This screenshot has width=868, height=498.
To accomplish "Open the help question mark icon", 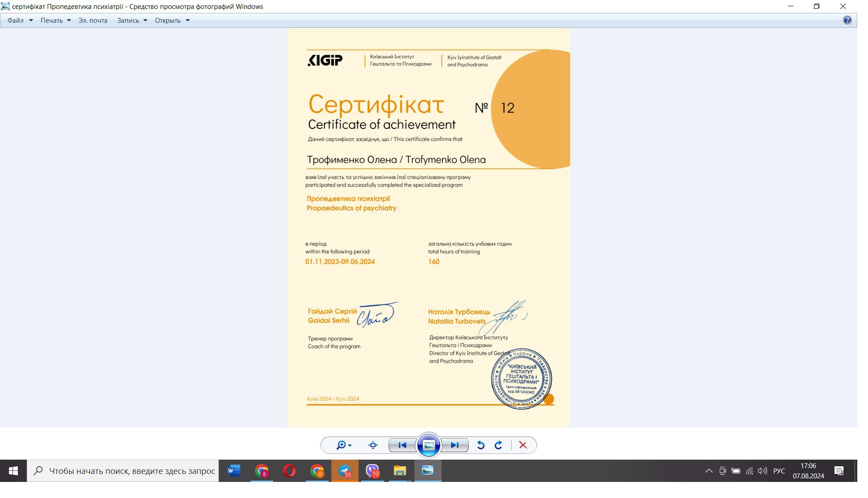I will click(x=847, y=20).
